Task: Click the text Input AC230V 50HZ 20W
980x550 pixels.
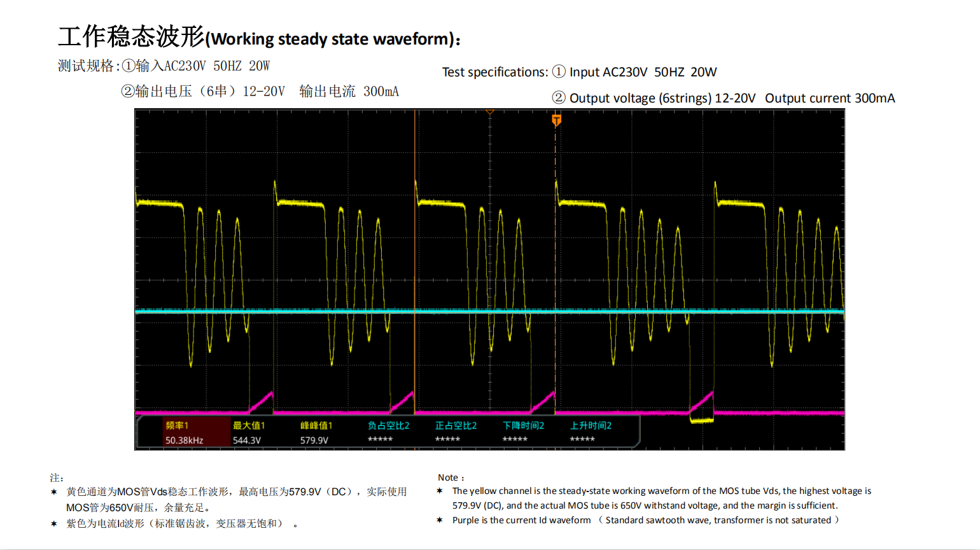Action: (643, 72)
